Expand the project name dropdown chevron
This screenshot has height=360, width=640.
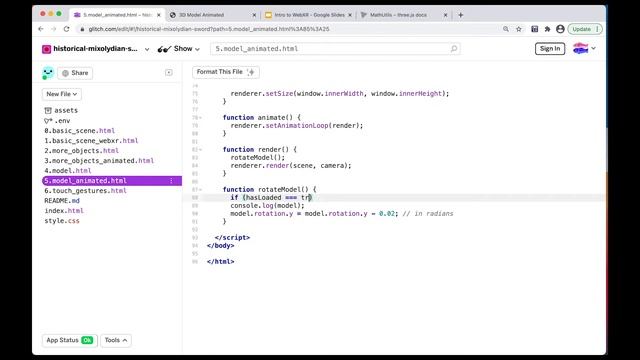pyautogui.click(x=147, y=49)
